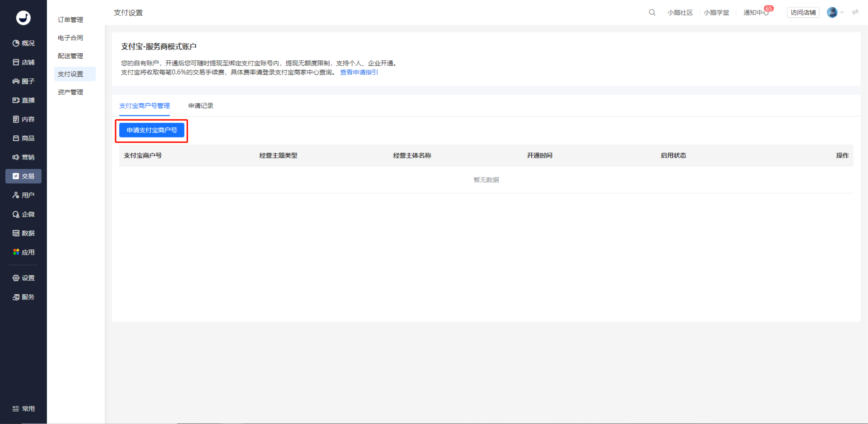Click the search magnifier icon in header
Screen dimensions: 868x424
pyautogui.click(x=652, y=12)
